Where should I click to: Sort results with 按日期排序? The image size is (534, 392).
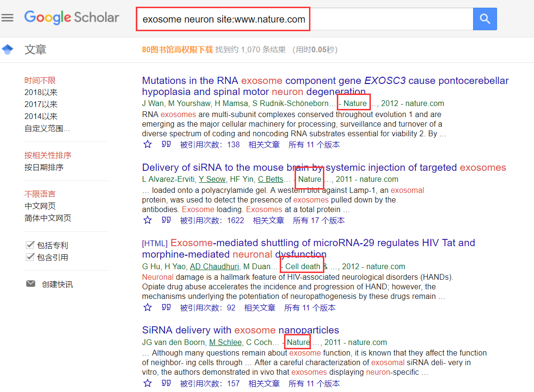tap(44, 167)
